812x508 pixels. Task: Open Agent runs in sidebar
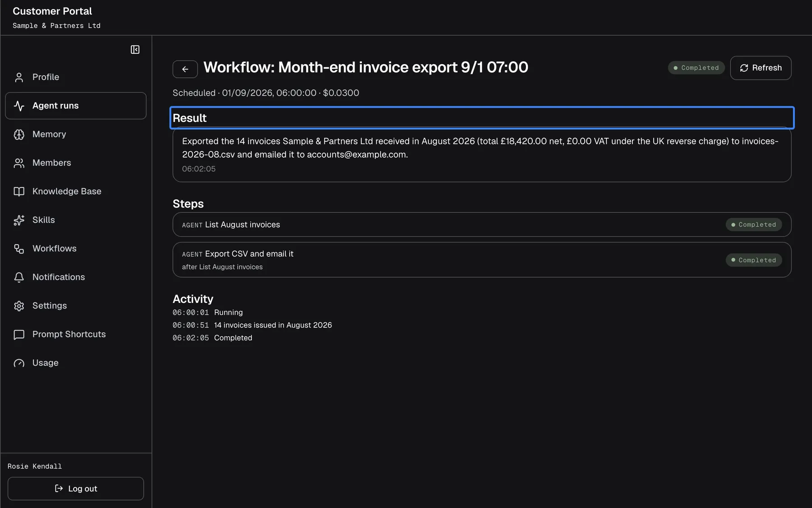[76, 106]
